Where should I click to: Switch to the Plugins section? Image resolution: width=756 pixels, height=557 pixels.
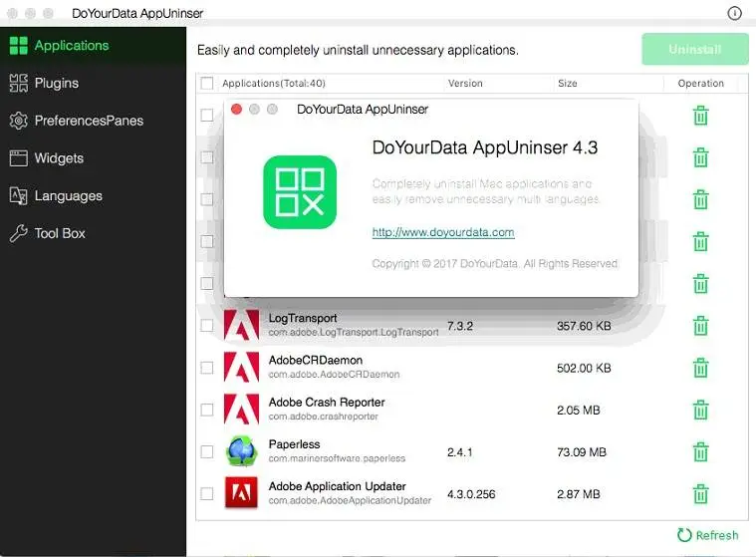93,83
